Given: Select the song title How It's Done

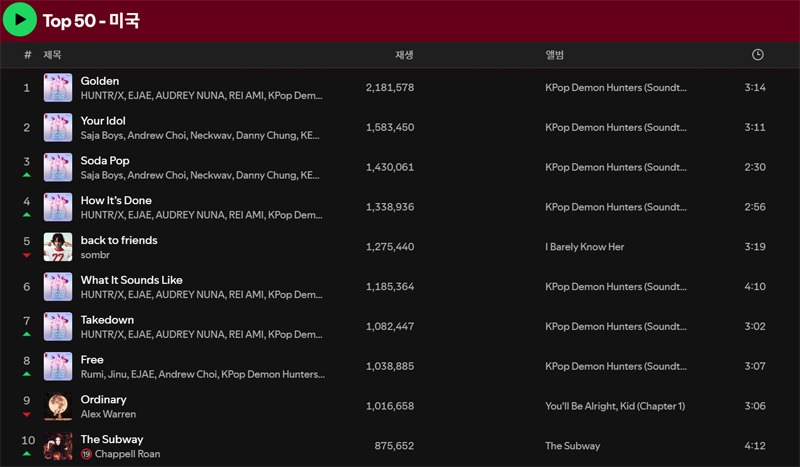Looking at the screenshot, I should [116, 201].
